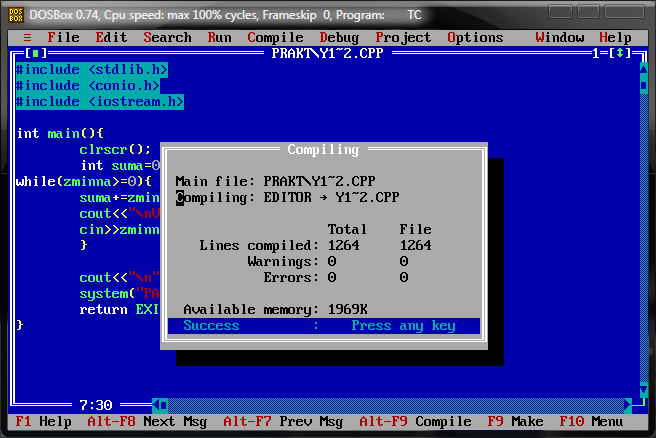Open the Edit menu
The image size is (656, 438).
pyautogui.click(x=111, y=38)
